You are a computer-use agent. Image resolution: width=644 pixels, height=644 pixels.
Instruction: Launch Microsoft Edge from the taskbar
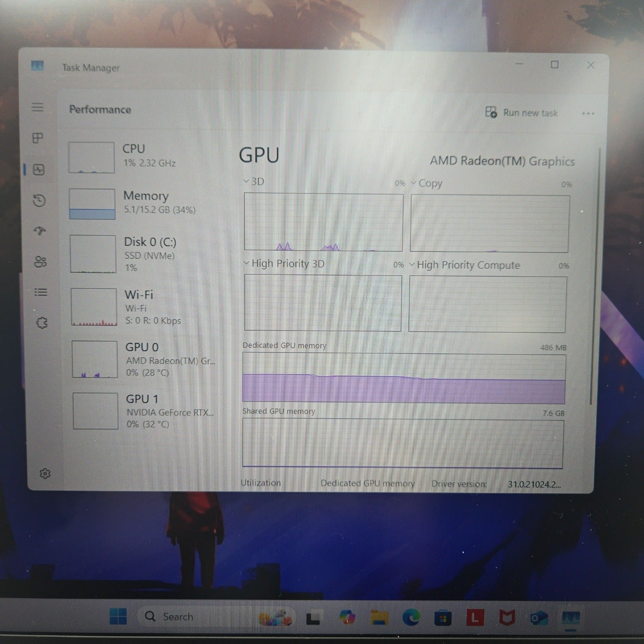[411, 618]
